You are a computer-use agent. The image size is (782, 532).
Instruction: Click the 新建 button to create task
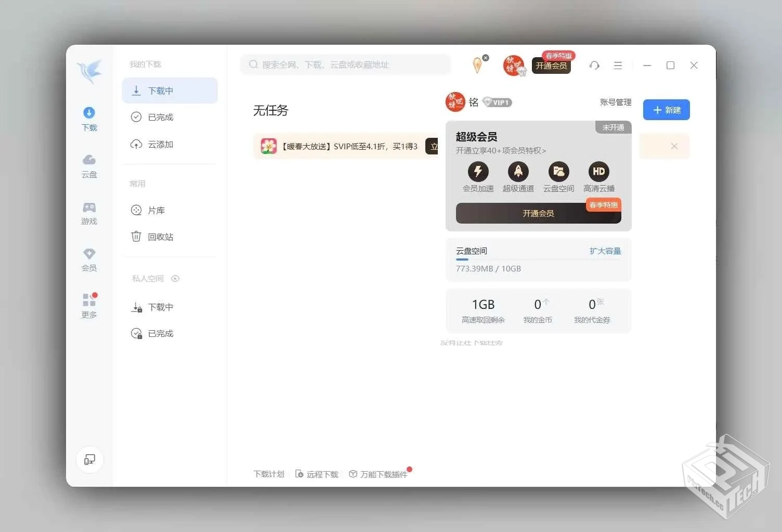coord(666,110)
